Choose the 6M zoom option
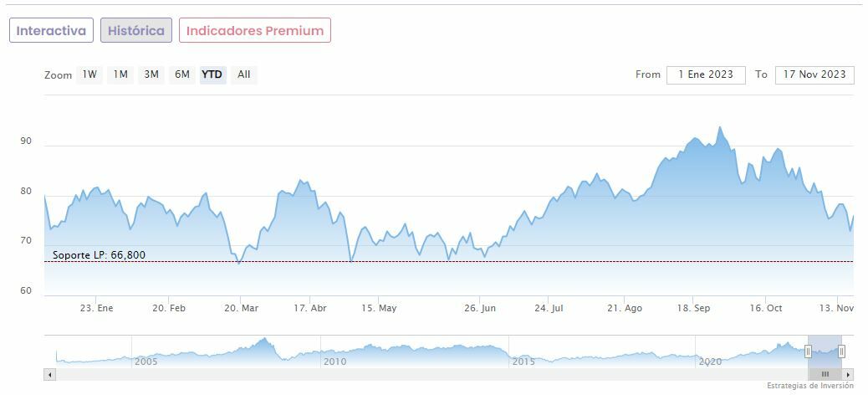Viewport: 868px width, 395px height. 181,74
